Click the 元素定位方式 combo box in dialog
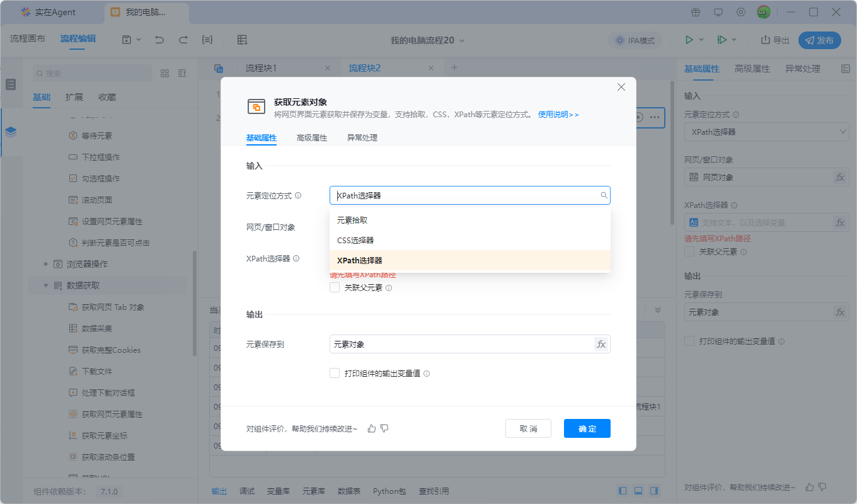The height and width of the screenshot is (504, 857). 470,195
